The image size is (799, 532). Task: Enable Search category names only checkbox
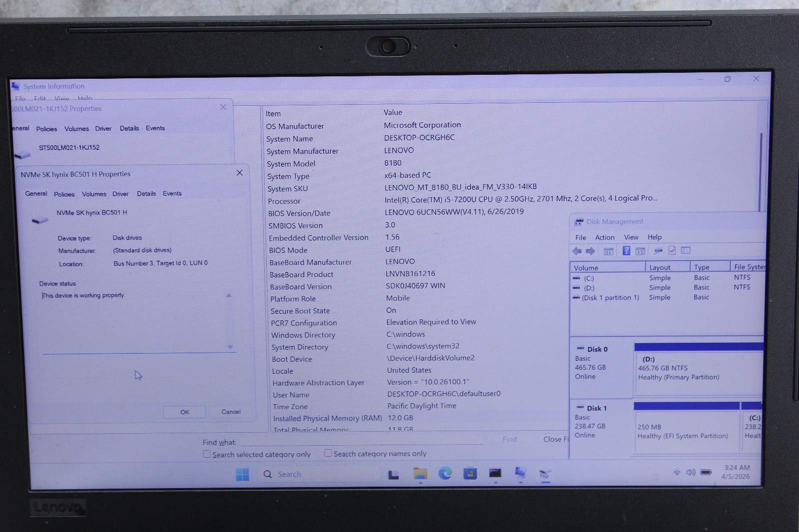(x=328, y=453)
